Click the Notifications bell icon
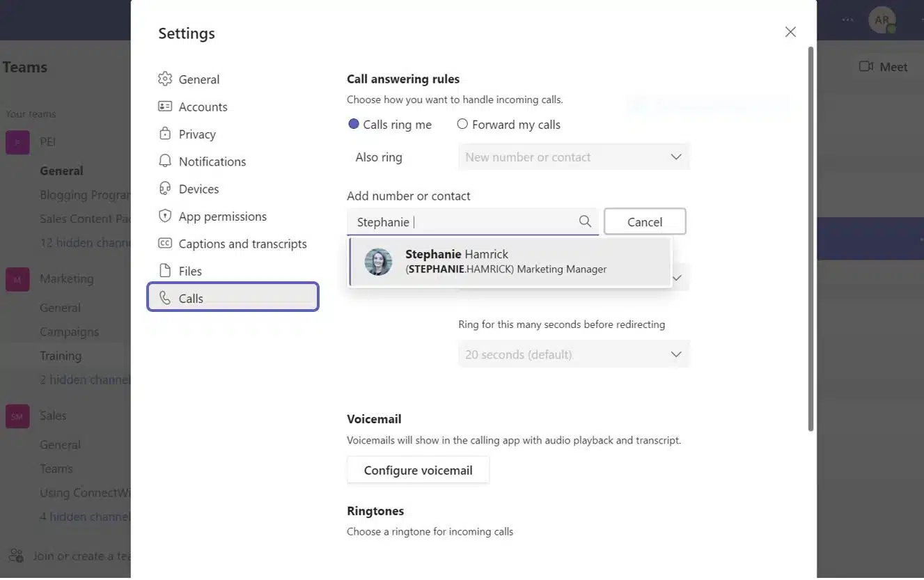 pyautogui.click(x=165, y=161)
